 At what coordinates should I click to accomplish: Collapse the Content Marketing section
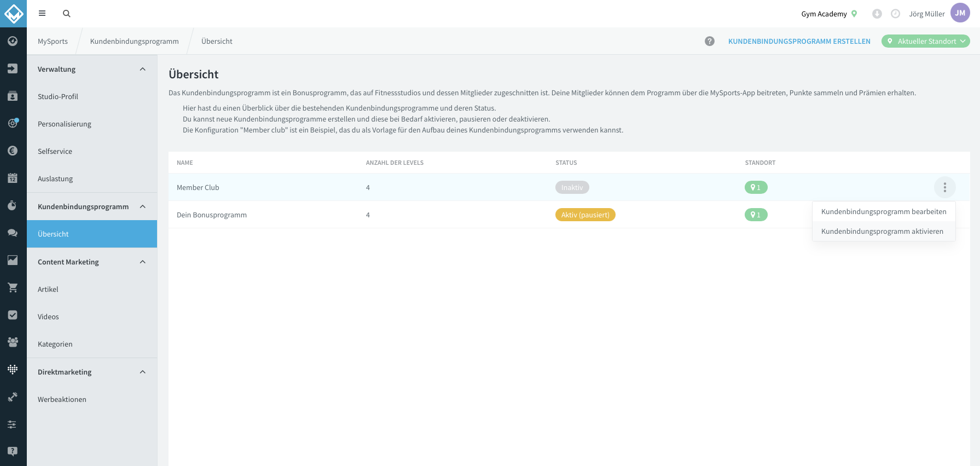pyautogui.click(x=143, y=262)
